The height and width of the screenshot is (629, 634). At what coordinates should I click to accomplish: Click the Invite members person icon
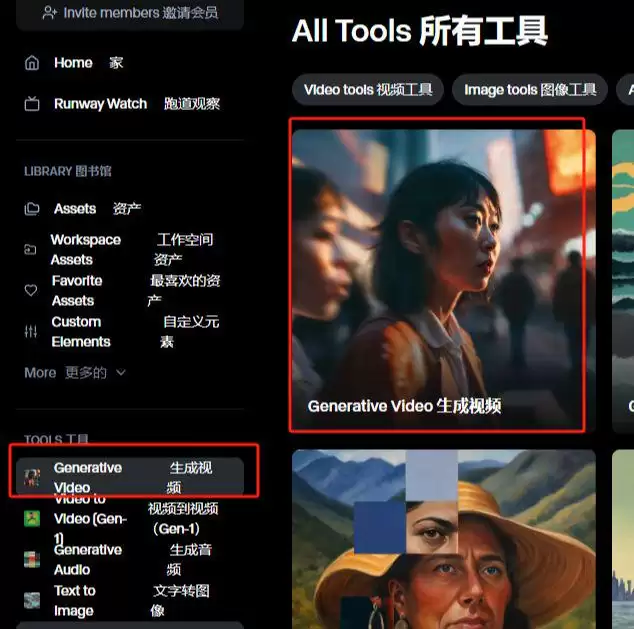point(50,13)
